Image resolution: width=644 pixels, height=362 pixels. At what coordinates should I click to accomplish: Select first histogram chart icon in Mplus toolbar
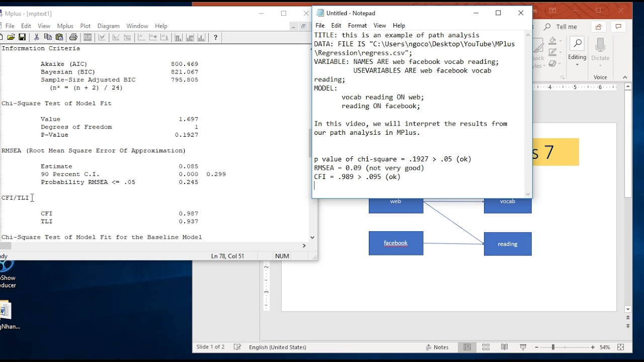178,37
